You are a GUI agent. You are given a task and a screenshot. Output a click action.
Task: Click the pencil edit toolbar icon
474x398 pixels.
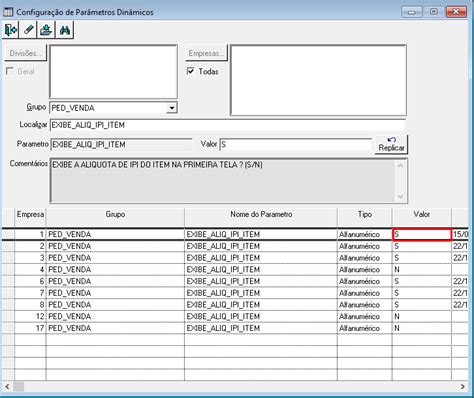point(28,30)
